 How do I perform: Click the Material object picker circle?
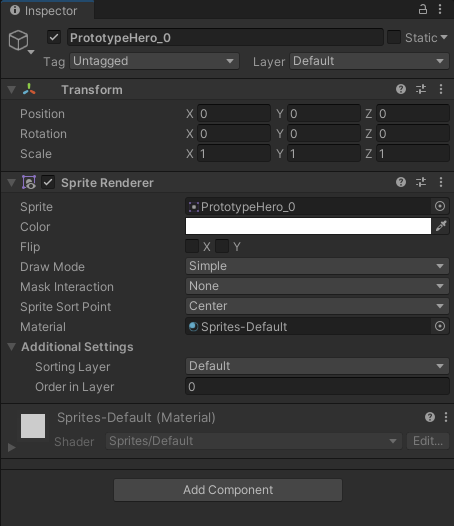click(x=440, y=326)
